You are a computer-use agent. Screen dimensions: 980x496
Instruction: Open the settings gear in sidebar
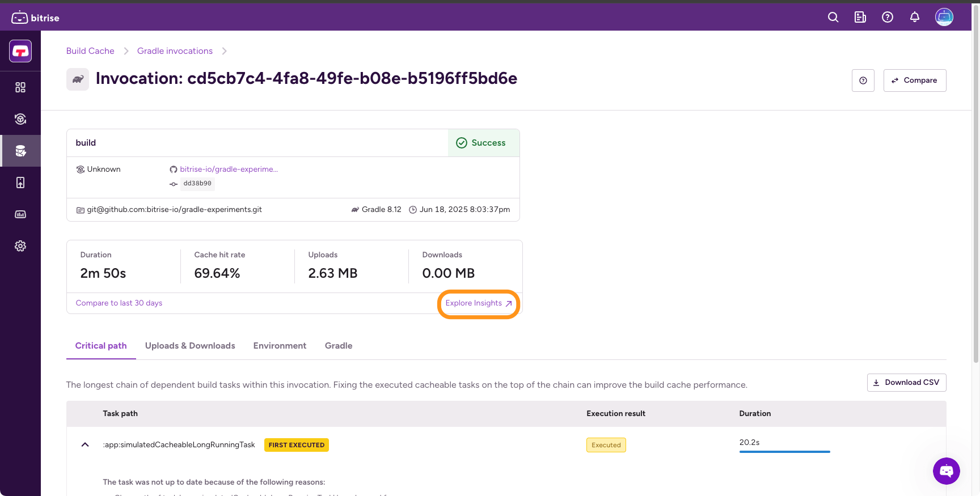[20, 246]
